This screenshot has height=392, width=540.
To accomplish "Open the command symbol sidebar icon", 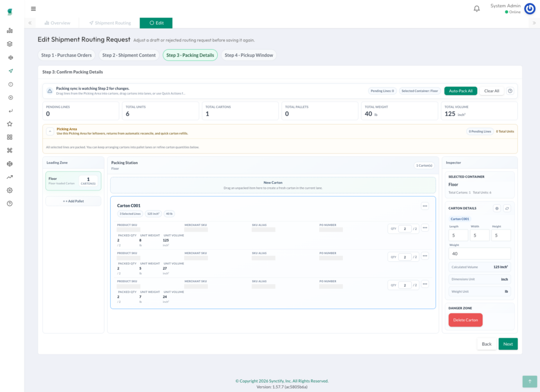I will click(9, 150).
